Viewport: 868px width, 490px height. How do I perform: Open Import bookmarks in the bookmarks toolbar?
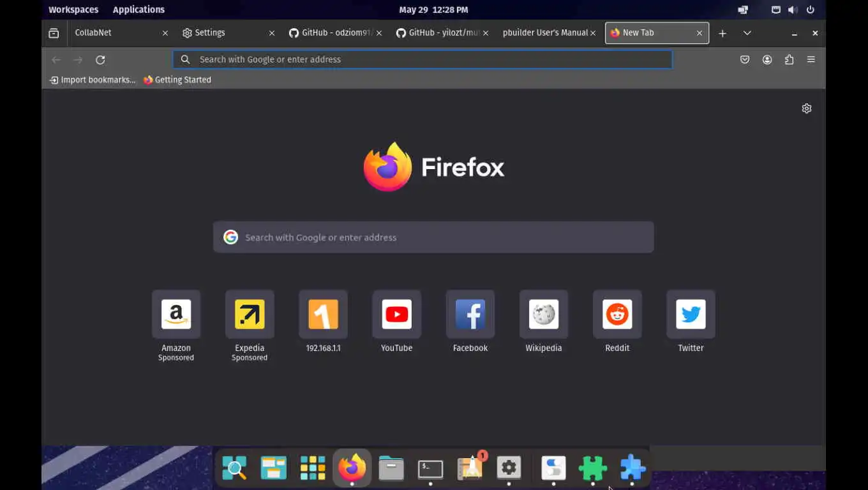pos(93,80)
